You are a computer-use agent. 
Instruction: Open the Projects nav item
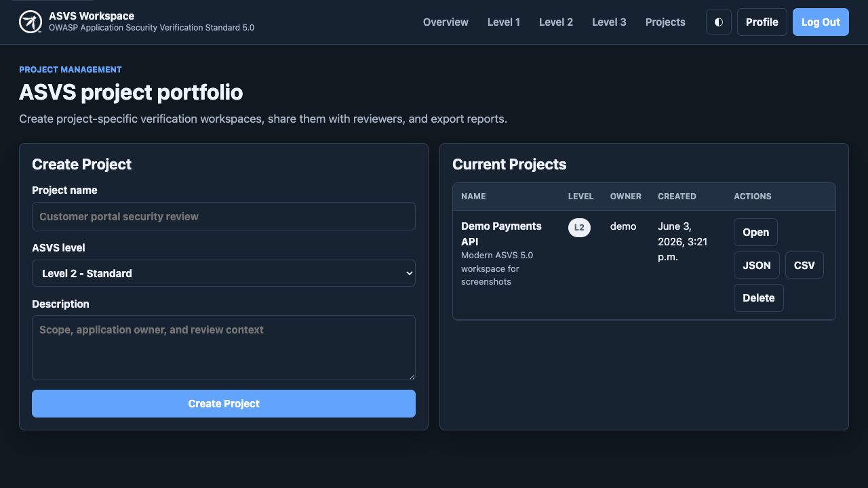(665, 22)
